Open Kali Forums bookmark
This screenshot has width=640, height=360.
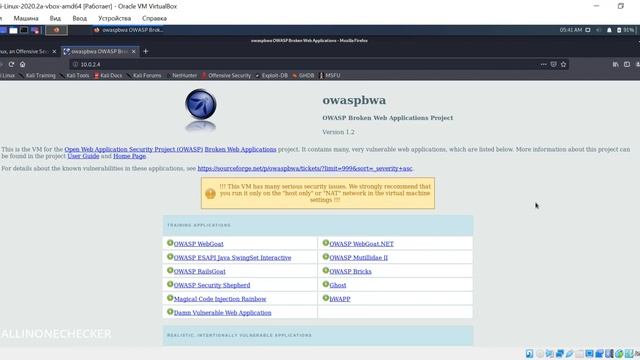point(144,76)
